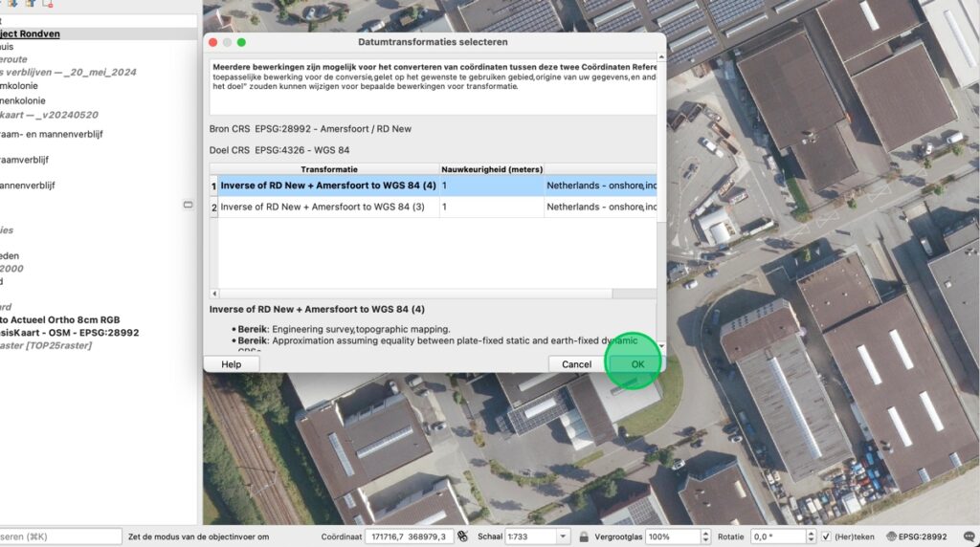The height and width of the screenshot is (547, 980).
Task: Open the Schaal scale dropdown
Action: (562, 536)
